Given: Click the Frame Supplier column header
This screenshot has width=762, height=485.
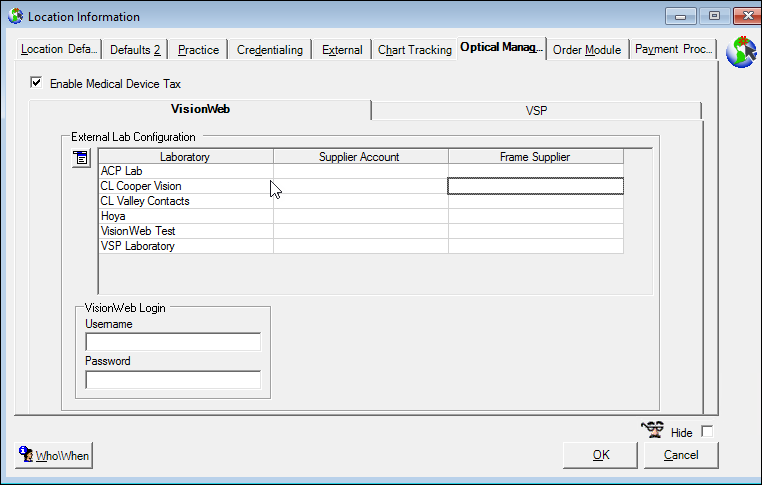Looking at the screenshot, I should tap(536, 156).
